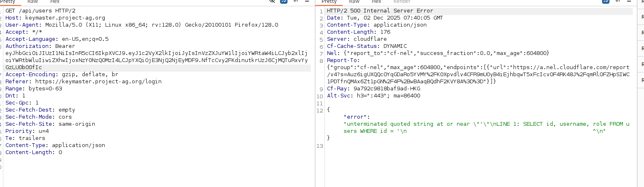This screenshot has height=187, width=644.
Task: Switch response view to the Raw tab
Action: point(354,2)
